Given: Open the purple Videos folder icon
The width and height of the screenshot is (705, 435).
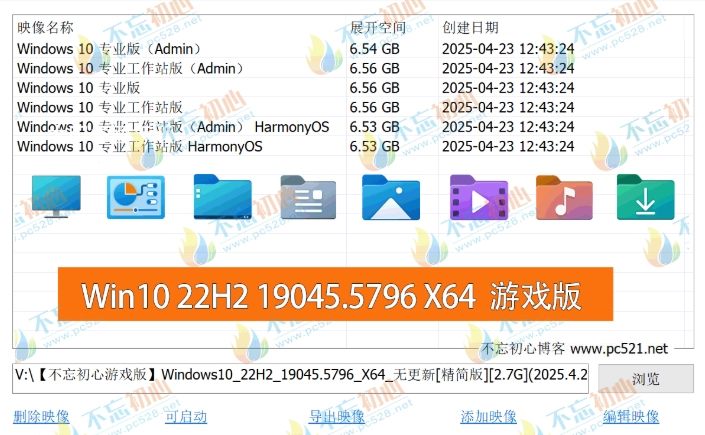Looking at the screenshot, I should click(479, 197).
